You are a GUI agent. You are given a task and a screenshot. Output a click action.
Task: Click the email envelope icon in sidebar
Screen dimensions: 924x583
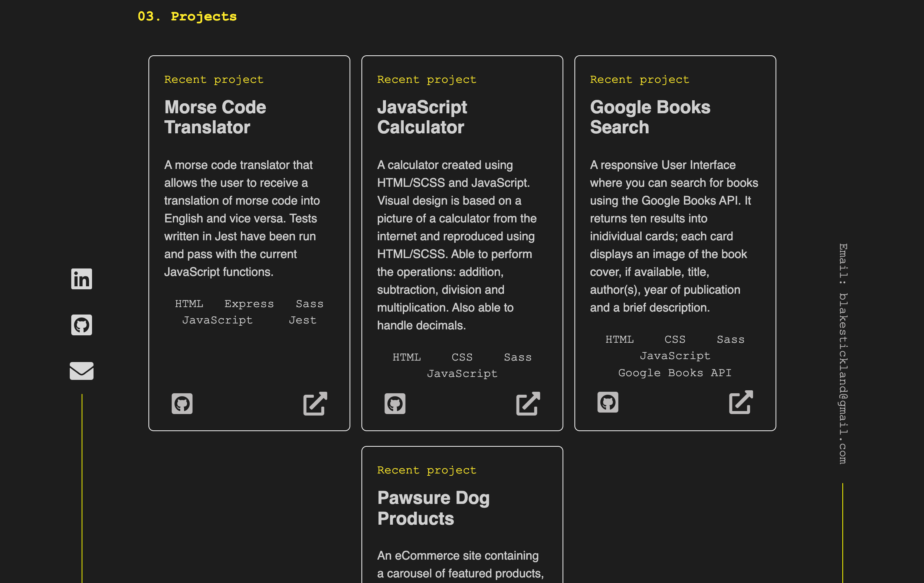point(81,371)
